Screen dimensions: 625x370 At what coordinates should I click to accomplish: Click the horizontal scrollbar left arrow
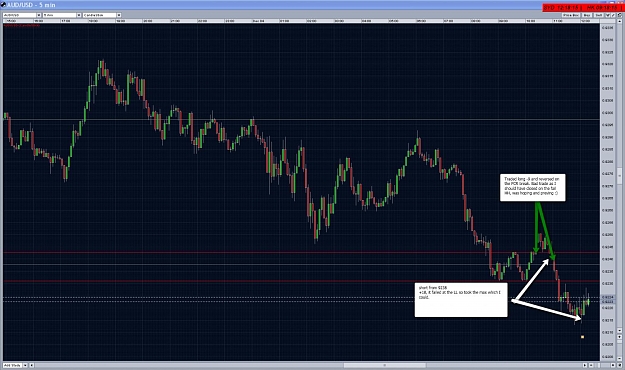(x=31, y=365)
